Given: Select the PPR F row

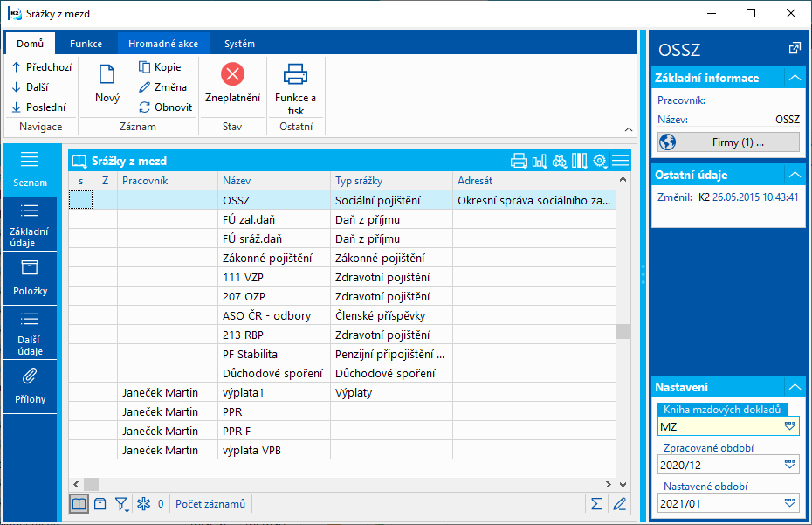Looking at the screenshot, I should click(x=341, y=430).
